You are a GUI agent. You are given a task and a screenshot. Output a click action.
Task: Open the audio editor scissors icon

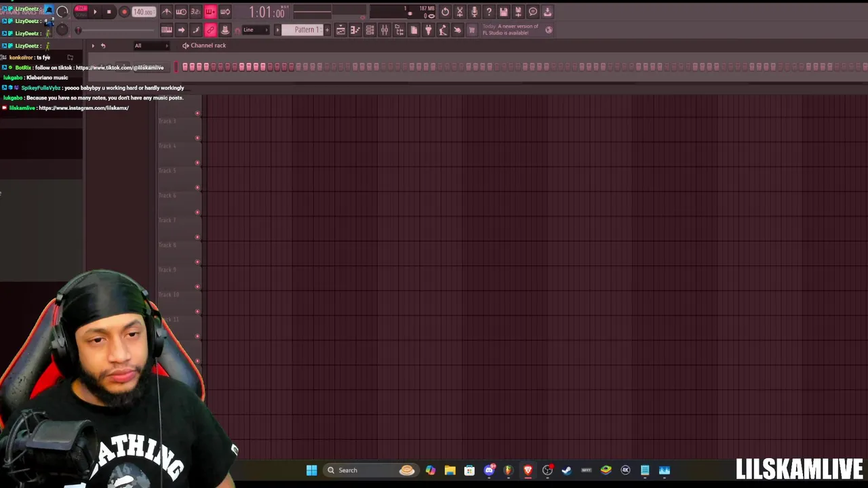tap(460, 12)
